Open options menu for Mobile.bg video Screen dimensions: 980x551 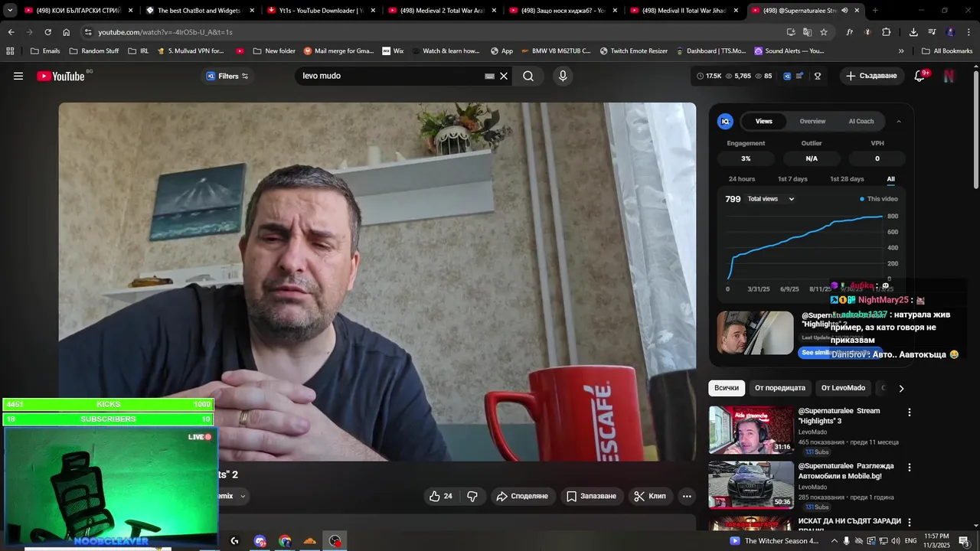pyautogui.click(x=910, y=467)
